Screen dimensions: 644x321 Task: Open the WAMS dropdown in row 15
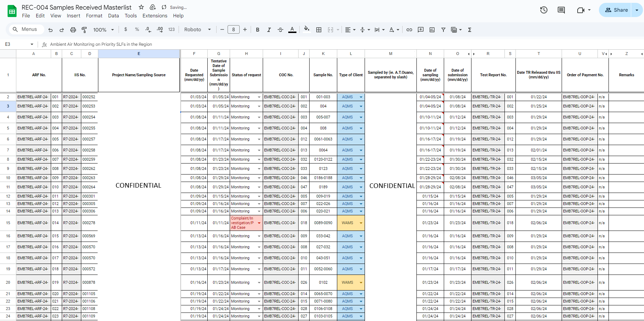point(361,223)
